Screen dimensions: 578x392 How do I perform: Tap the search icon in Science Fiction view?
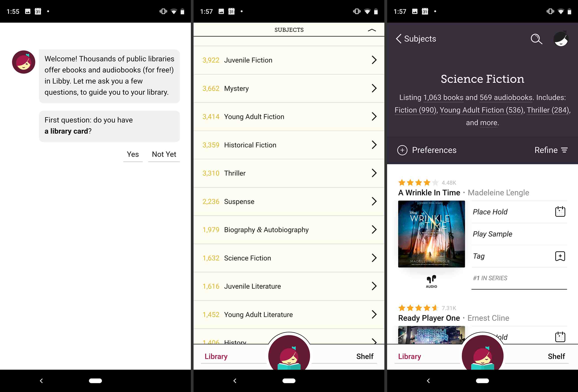[x=536, y=39]
